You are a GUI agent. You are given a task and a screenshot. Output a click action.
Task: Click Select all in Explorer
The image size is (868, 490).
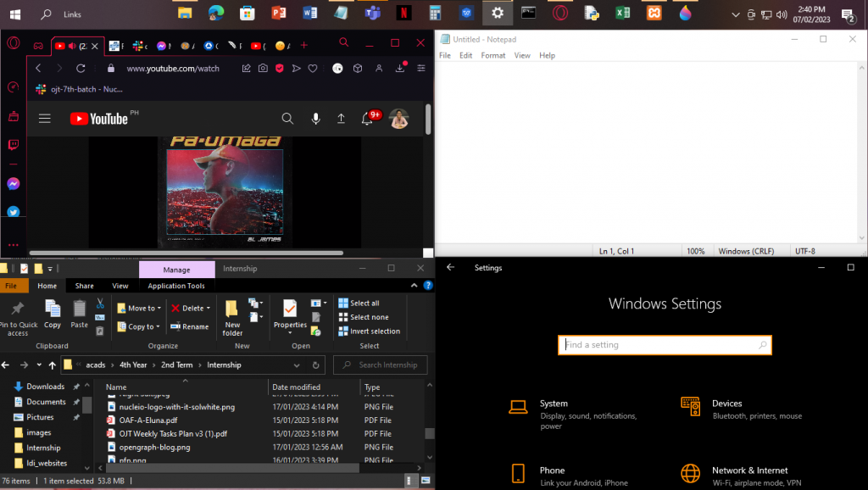coord(359,303)
